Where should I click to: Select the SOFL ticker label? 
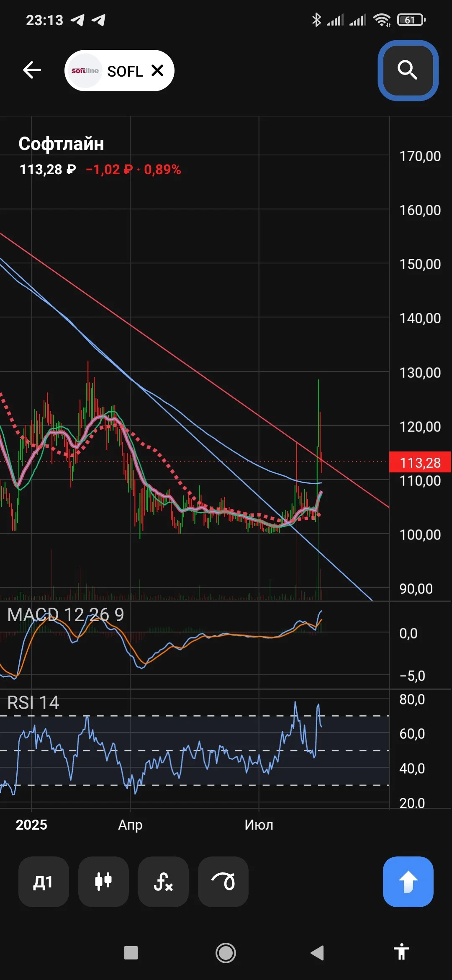click(125, 71)
